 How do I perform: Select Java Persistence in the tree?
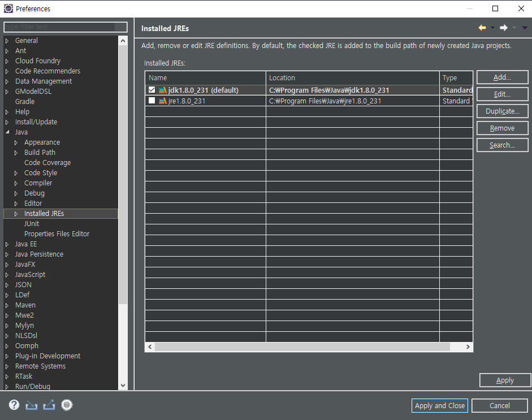pyautogui.click(x=39, y=254)
